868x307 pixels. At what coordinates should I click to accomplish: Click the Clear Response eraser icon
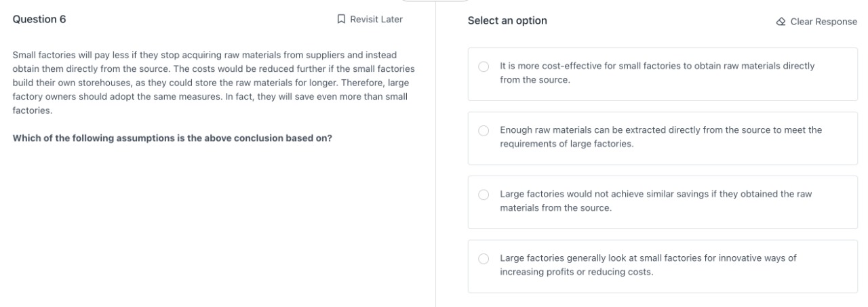[781, 22]
